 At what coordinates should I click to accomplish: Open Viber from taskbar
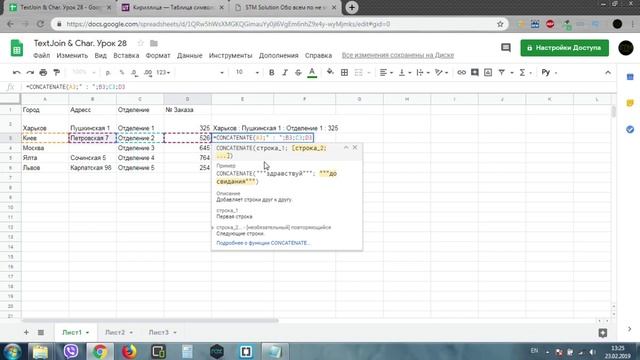point(71,351)
